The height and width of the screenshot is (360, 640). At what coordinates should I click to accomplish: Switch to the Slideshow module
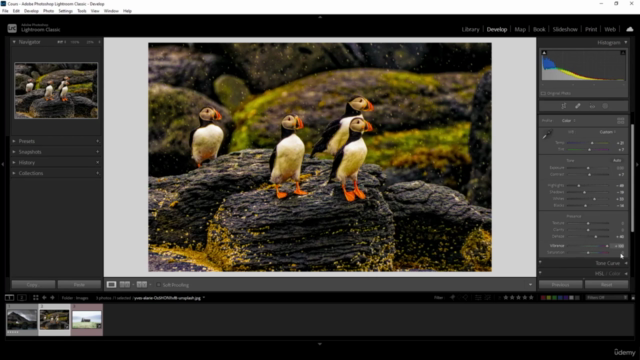(x=565, y=29)
